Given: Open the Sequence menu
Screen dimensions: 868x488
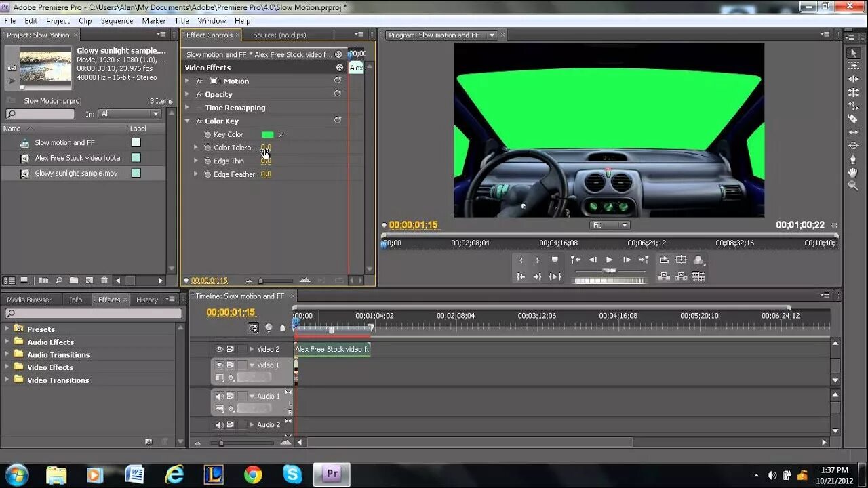Looking at the screenshot, I should point(117,21).
